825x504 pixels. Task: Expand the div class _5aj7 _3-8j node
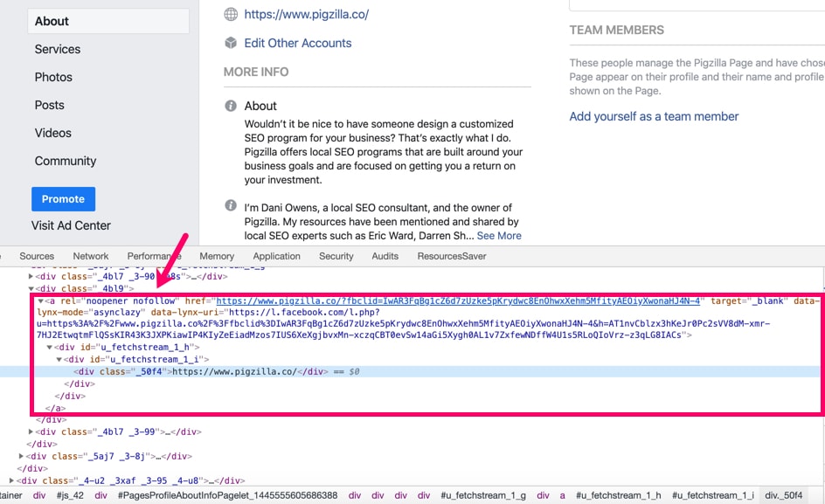click(x=21, y=456)
